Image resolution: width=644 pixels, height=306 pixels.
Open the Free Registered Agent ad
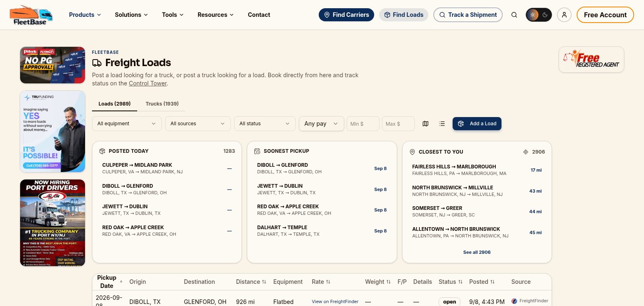pyautogui.click(x=591, y=60)
